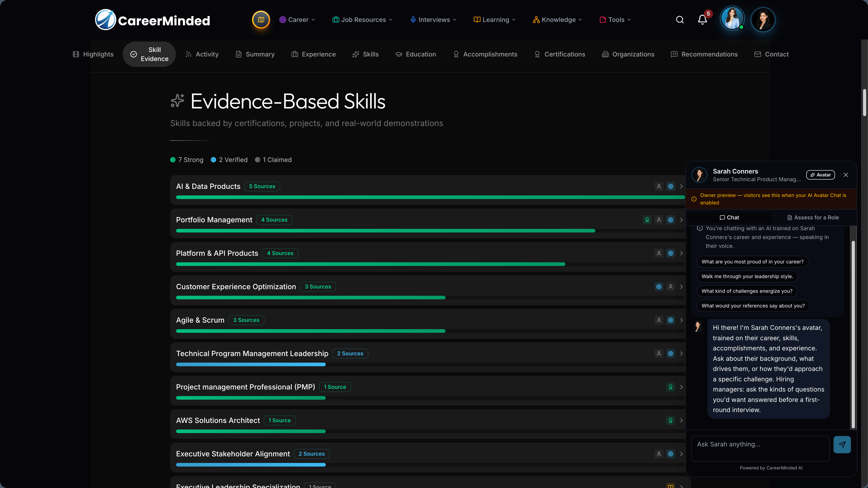
Task: Expand the Agile & Scrum chevron
Action: (681, 320)
